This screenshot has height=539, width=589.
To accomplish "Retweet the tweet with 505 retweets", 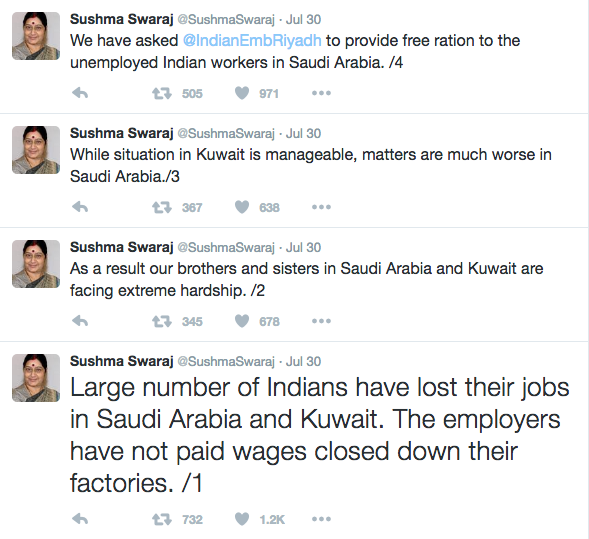I will 162,93.
